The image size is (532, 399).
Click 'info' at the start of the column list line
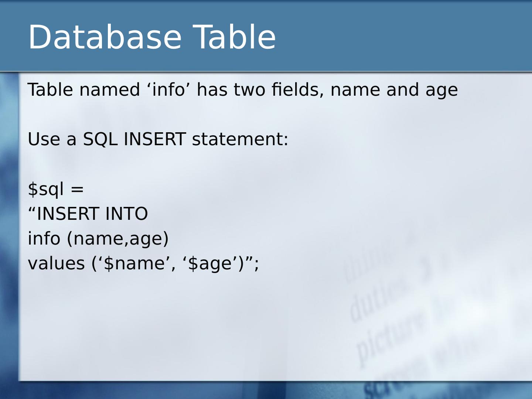tap(44, 238)
